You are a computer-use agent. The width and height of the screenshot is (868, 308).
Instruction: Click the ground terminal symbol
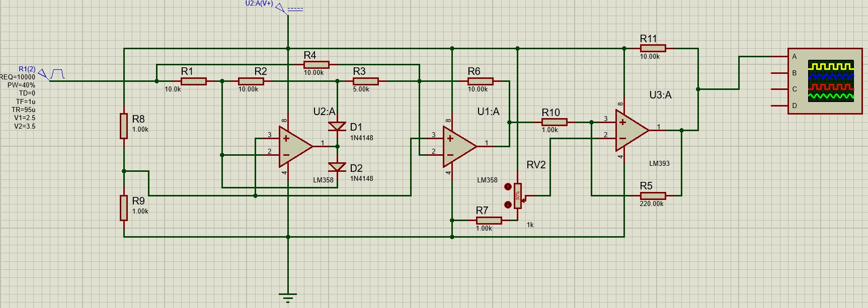[x=288, y=297]
